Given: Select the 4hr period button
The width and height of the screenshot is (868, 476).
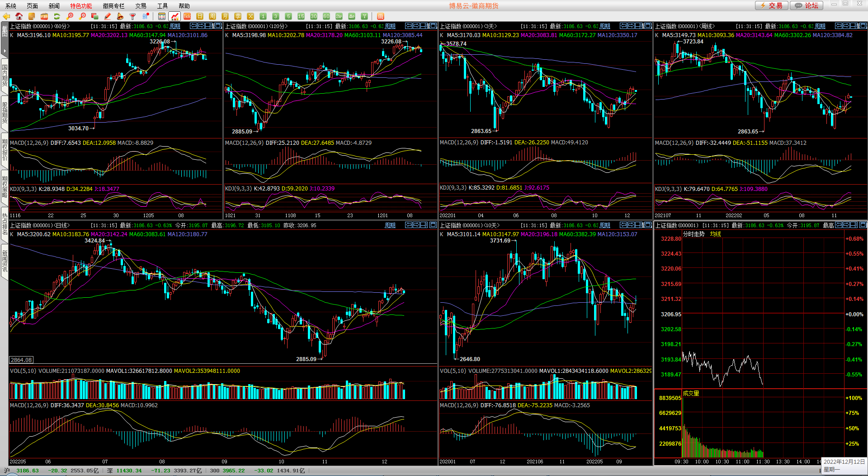Looking at the screenshot, I should tap(352, 16).
